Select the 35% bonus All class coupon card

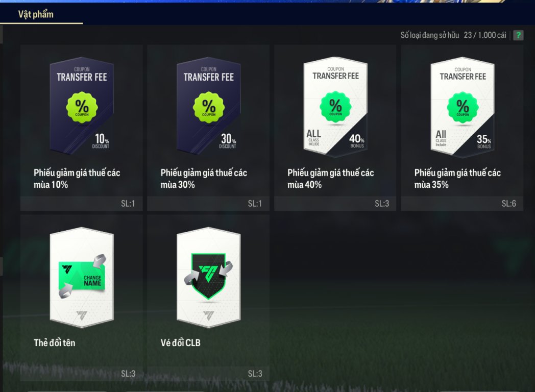click(463, 107)
